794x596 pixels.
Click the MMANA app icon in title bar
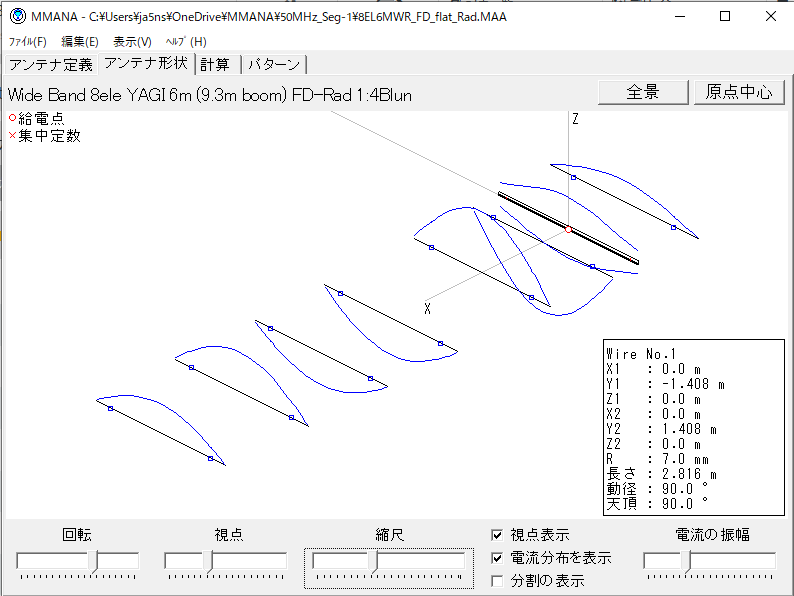tap(16, 17)
